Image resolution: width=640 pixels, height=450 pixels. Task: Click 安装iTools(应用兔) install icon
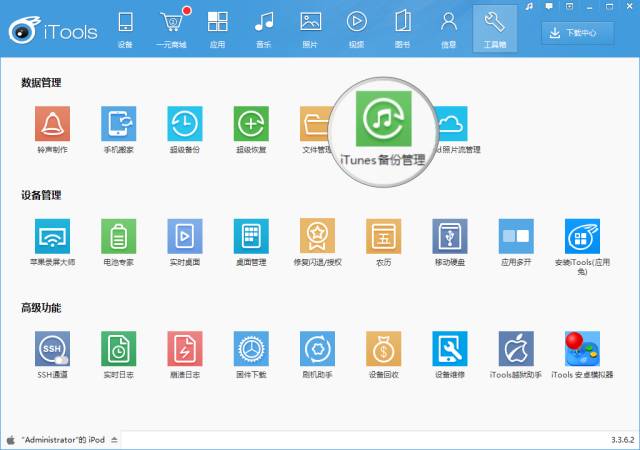(x=582, y=236)
